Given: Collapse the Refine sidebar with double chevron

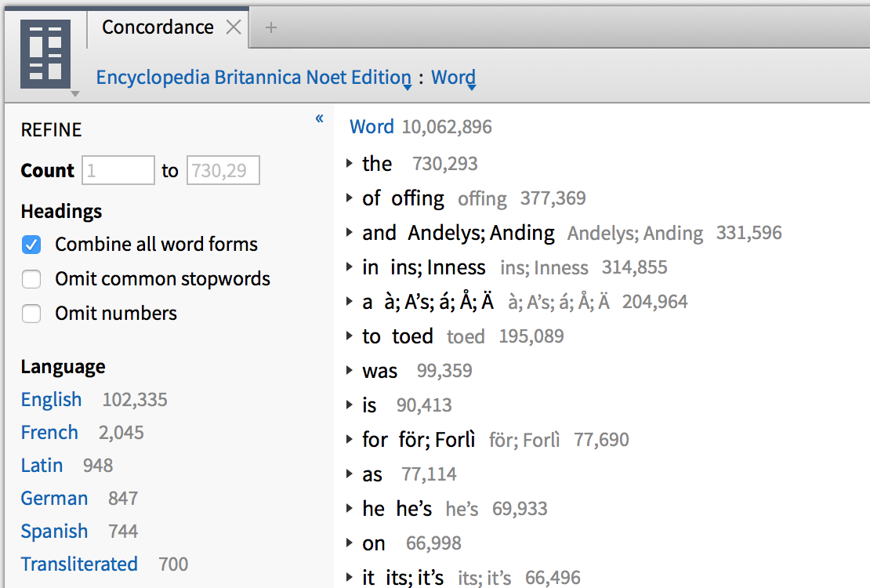Looking at the screenshot, I should point(320,118).
